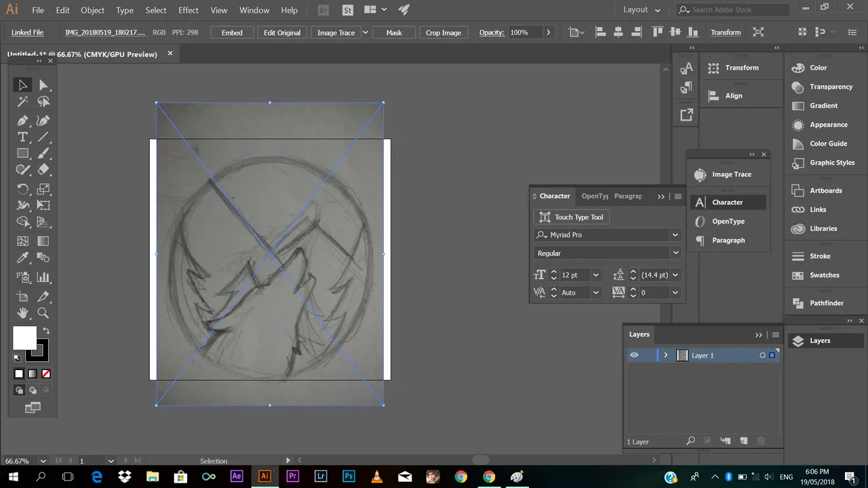Select the Rectangle tool

coord(22,154)
